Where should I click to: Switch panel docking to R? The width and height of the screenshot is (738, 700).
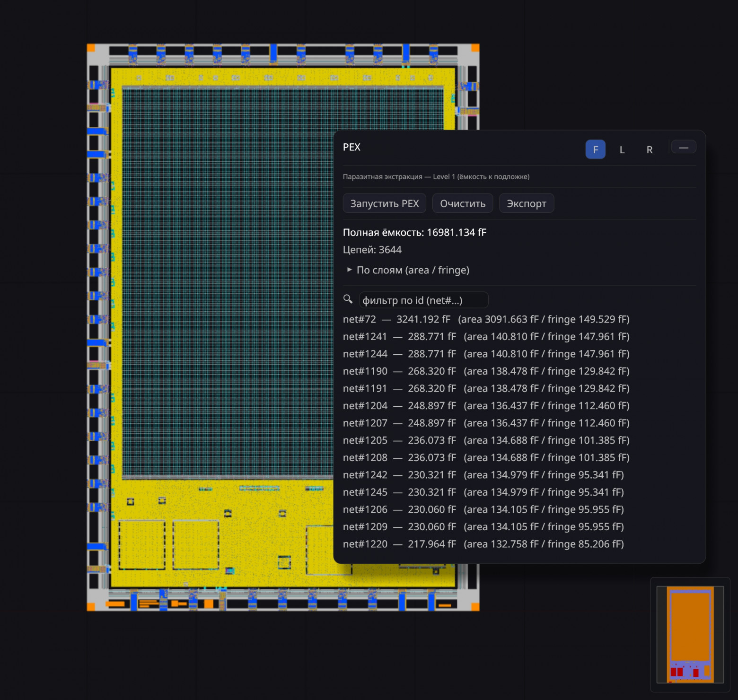coord(650,149)
